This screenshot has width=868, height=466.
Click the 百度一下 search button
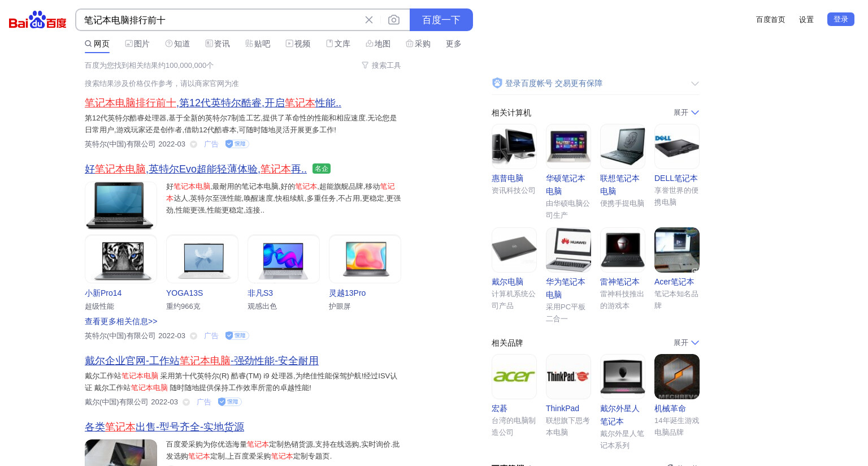click(441, 20)
